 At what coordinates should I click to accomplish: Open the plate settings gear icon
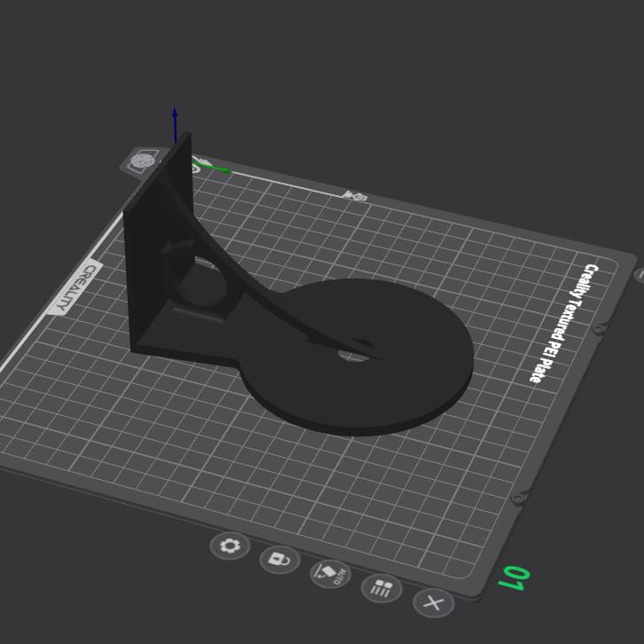point(230,546)
